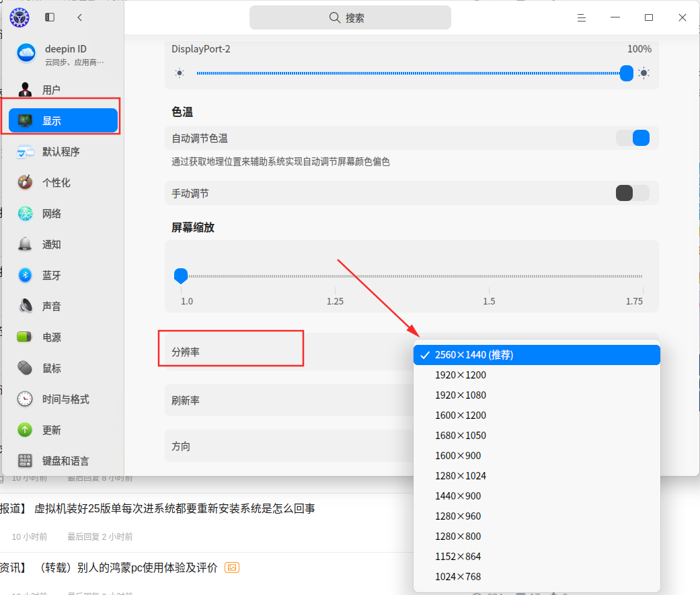Image resolution: width=700 pixels, height=595 pixels.
Task: Click the bright brightness sun icon
Action: pos(644,73)
